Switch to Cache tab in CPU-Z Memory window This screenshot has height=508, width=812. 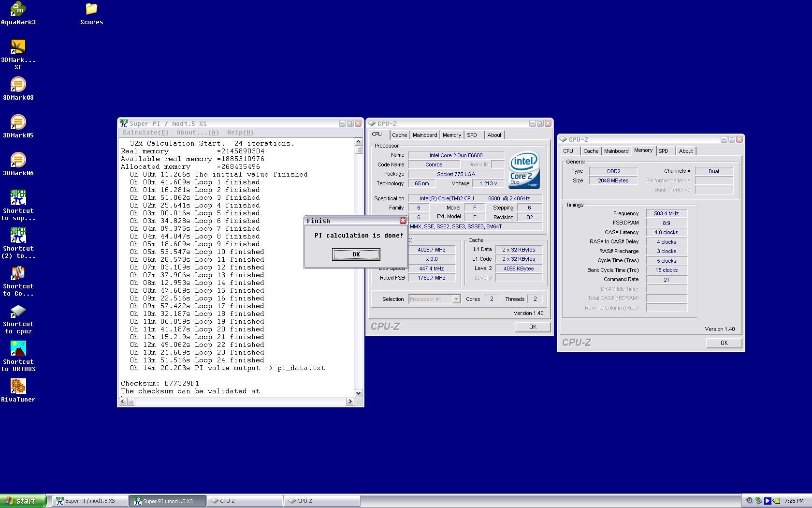pos(591,151)
